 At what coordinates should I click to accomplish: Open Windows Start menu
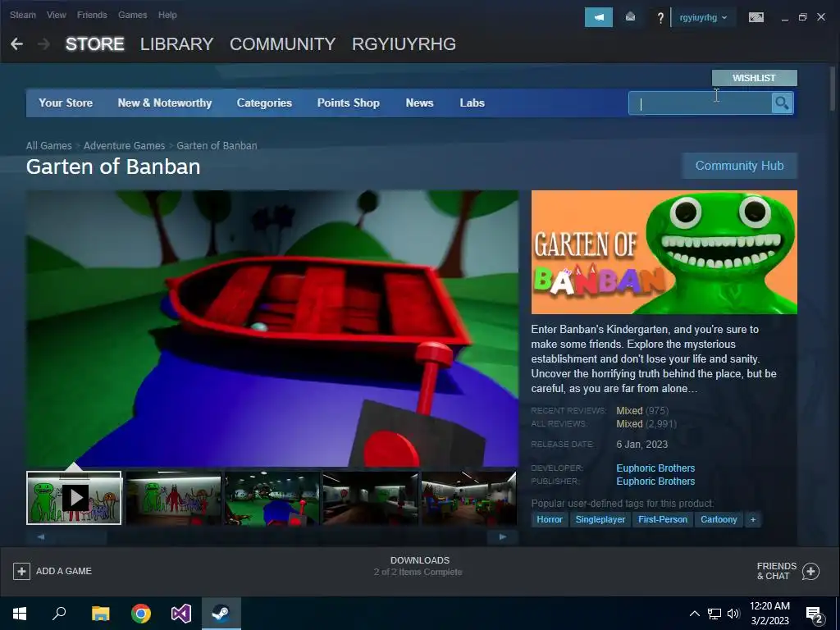(x=20, y=614)
